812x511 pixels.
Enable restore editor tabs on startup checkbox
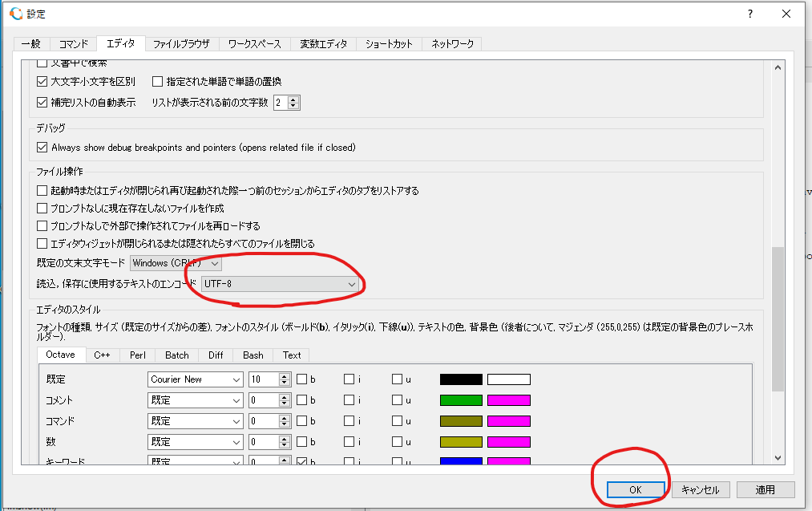(x=43, y=191)
